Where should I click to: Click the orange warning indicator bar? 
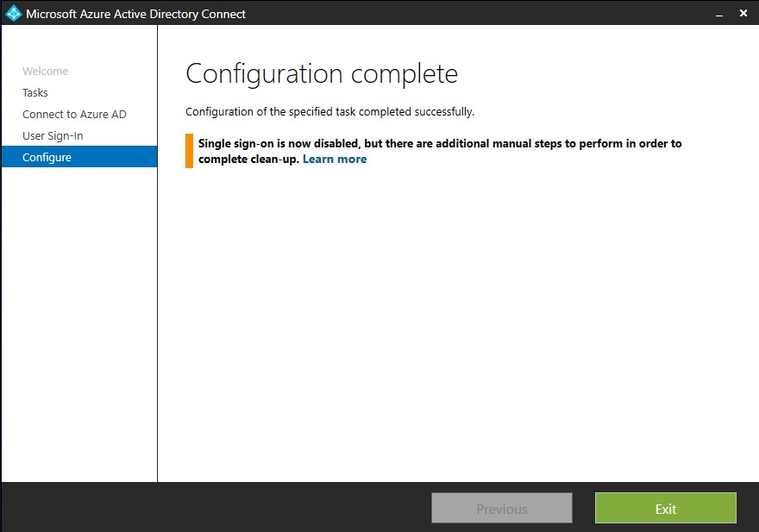[x=189, y=151]
